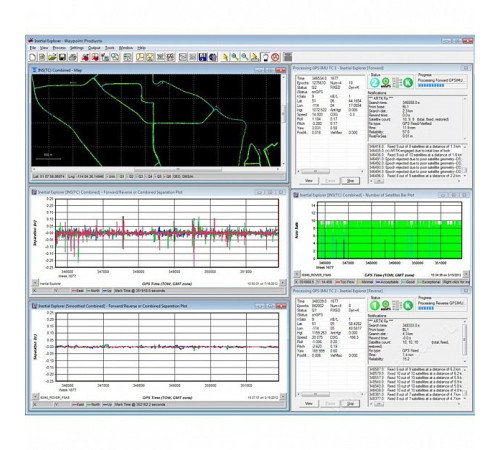Click the red circular prohibit toolbar icon
500x450 pixels.
[275, 57]
